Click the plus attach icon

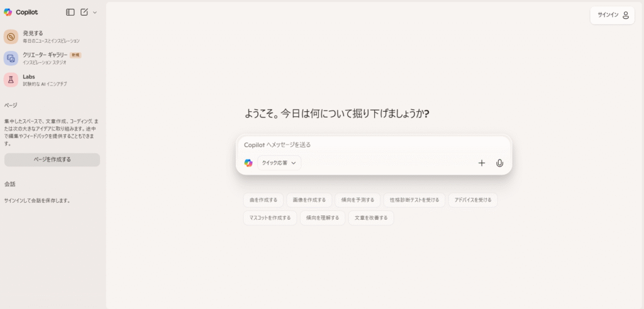[x=482, y=163]
